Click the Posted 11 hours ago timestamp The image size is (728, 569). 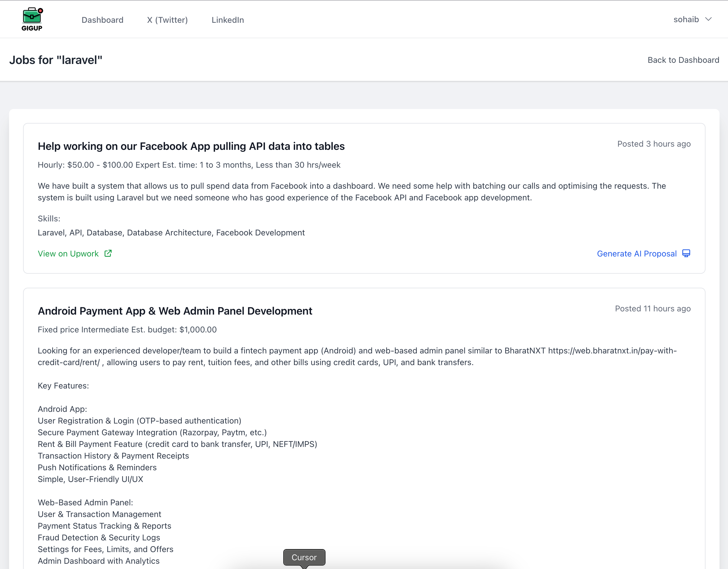coord(652,309)
